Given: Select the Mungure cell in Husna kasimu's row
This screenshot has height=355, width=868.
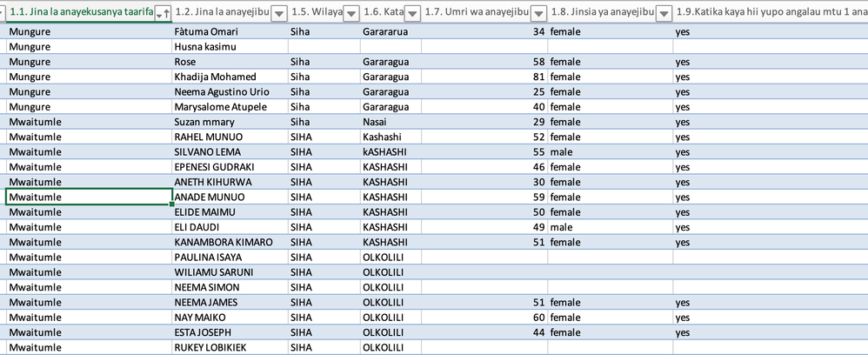Looking at the screenshot, I should [89, 46].
